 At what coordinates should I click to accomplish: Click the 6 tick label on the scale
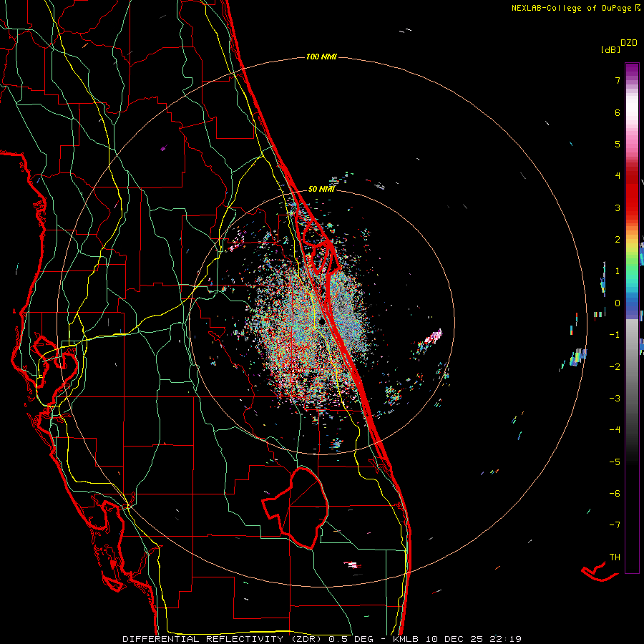pos(618,112)
